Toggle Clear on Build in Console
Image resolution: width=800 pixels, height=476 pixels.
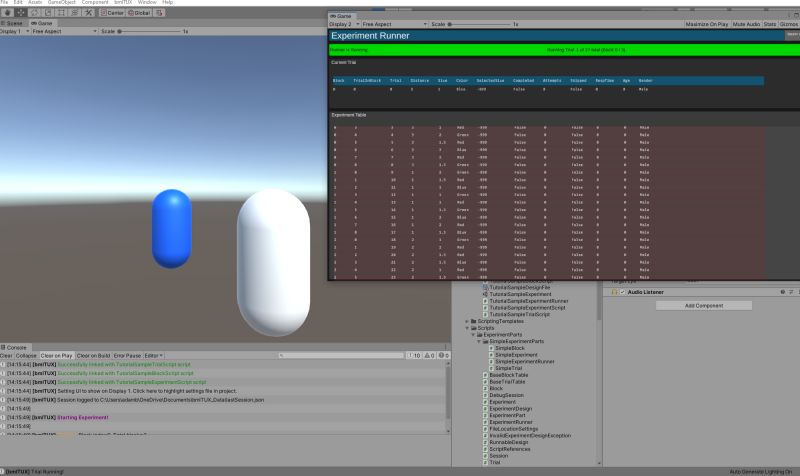[x=93, y=356]
